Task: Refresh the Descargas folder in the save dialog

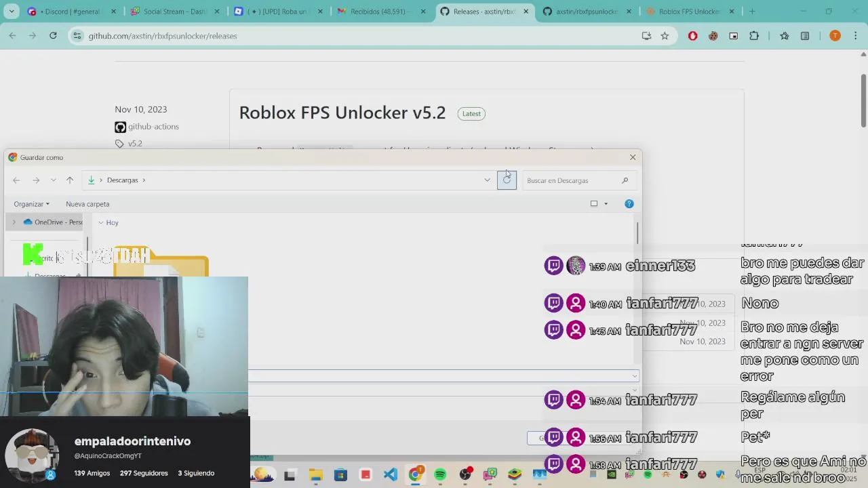Action: [507, 180]
